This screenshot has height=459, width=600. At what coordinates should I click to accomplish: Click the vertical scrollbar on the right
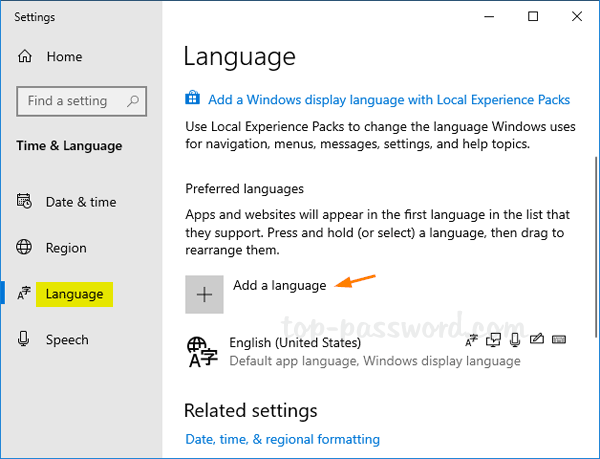point(595,250)
